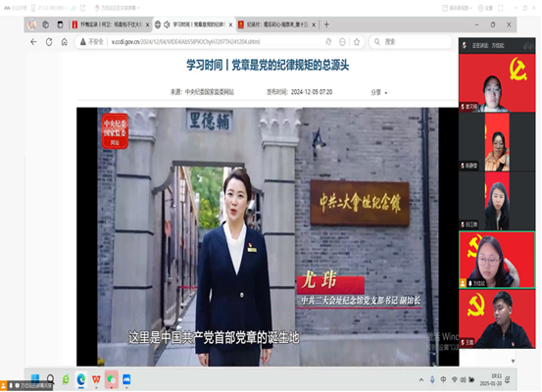This screenshot has height=392, width=542.
Task: Click the 不安全 site security label
Action: [x=92, y=42]
